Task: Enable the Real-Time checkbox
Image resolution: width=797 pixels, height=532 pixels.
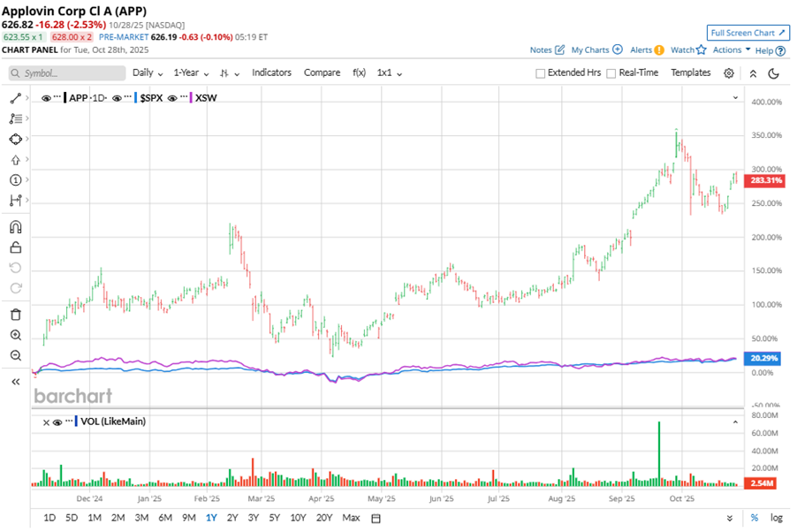Action: pos(611,73)
